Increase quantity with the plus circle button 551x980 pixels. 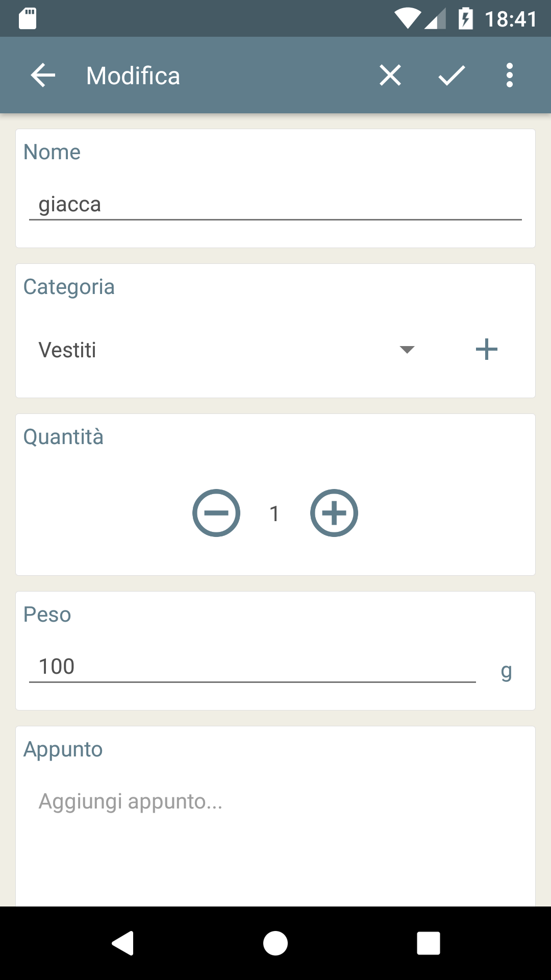click(334, 513)
